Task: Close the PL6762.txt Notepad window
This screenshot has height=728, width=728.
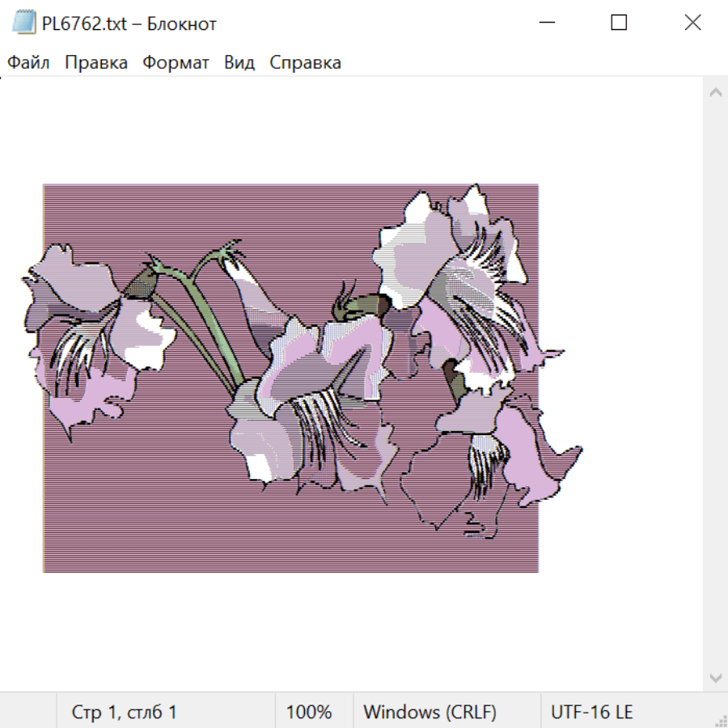Action: (x=692, y=23)
